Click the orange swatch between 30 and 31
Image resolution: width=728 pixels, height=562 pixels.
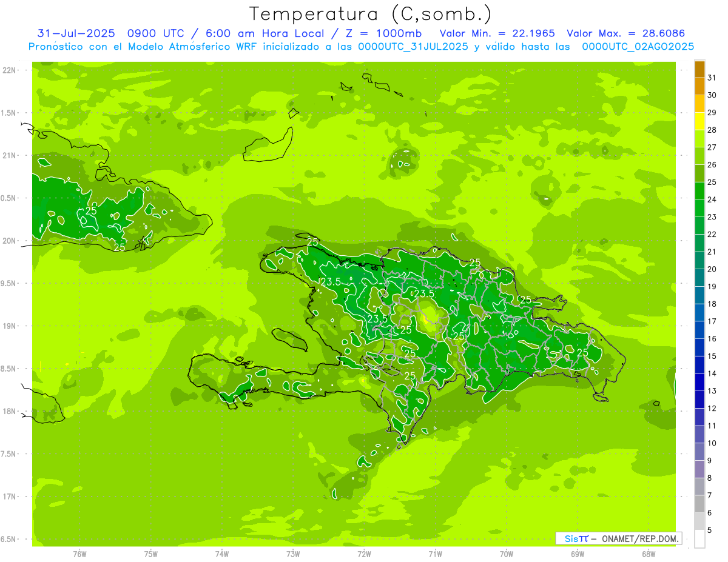[700, 87]
